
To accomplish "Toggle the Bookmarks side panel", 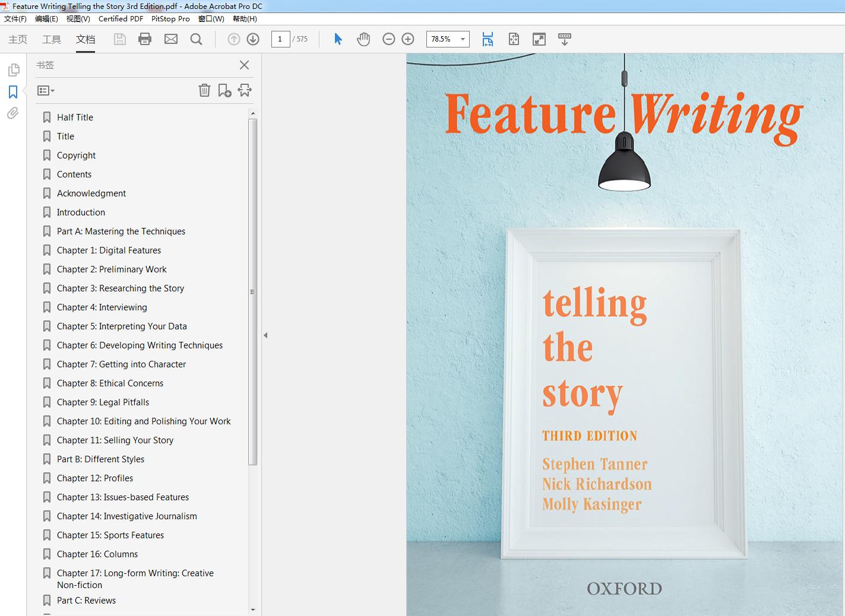I will tap(13, 92).
